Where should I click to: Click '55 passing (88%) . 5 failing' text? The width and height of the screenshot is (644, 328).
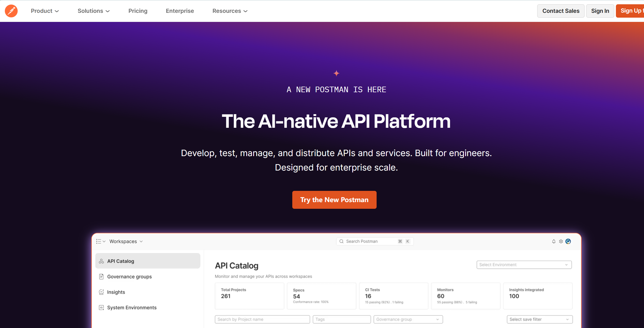tap(457, 302)
